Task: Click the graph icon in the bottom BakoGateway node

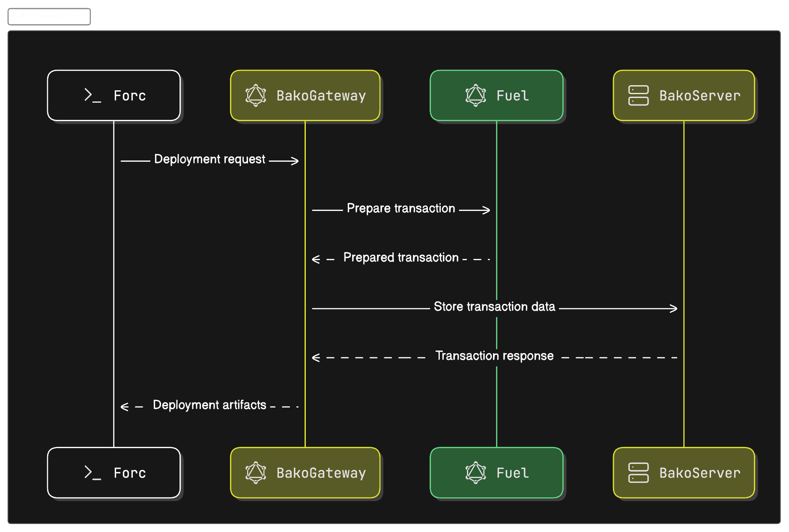Action: (x=256, y=473)
